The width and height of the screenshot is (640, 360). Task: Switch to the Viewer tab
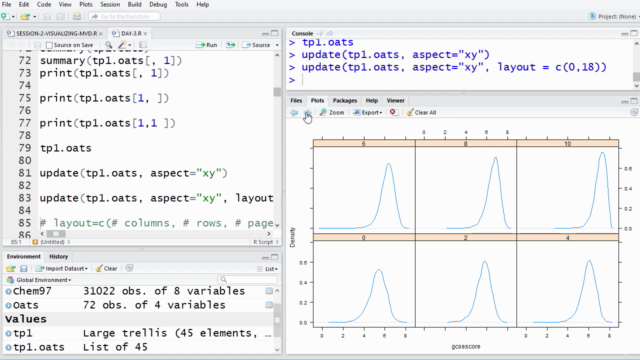[396, 100]
